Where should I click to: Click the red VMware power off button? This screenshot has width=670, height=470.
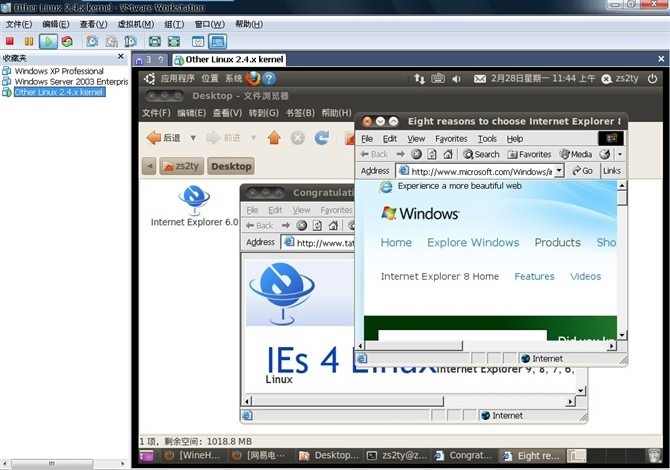tap(10, 41)
